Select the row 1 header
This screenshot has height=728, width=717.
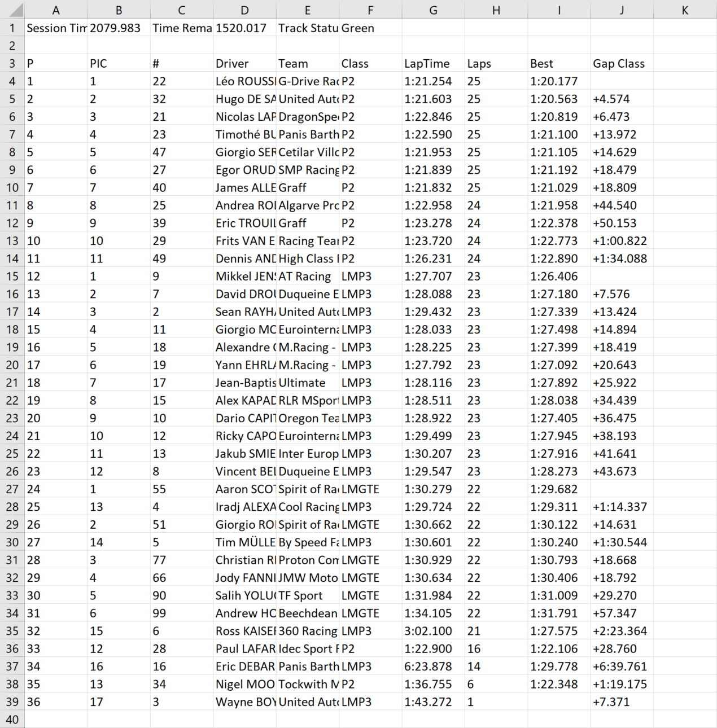click(x=12, y=28)
